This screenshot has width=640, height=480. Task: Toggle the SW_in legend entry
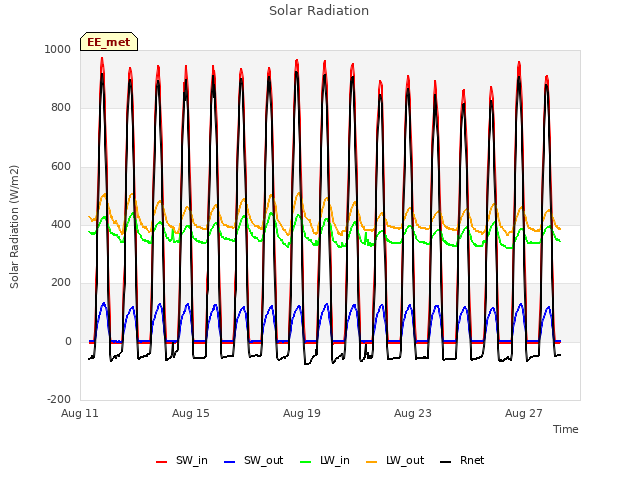pyautogui.click(x=182, y=460)
